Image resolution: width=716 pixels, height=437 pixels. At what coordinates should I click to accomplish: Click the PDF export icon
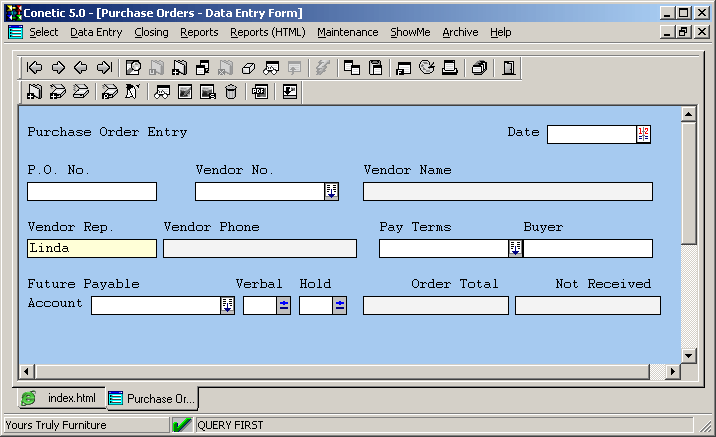[260, 92]
